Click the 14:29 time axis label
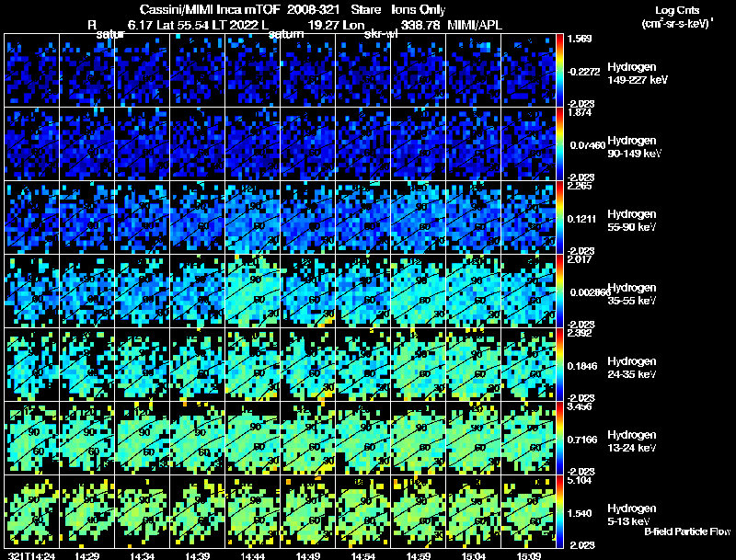Screen dimensions: 736x560 click(87, 556)
